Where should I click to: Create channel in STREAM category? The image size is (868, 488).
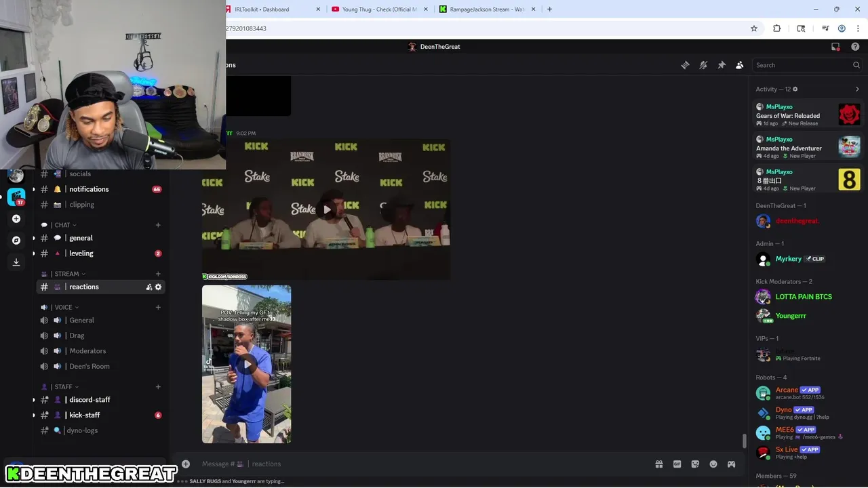tap(158, 274)
